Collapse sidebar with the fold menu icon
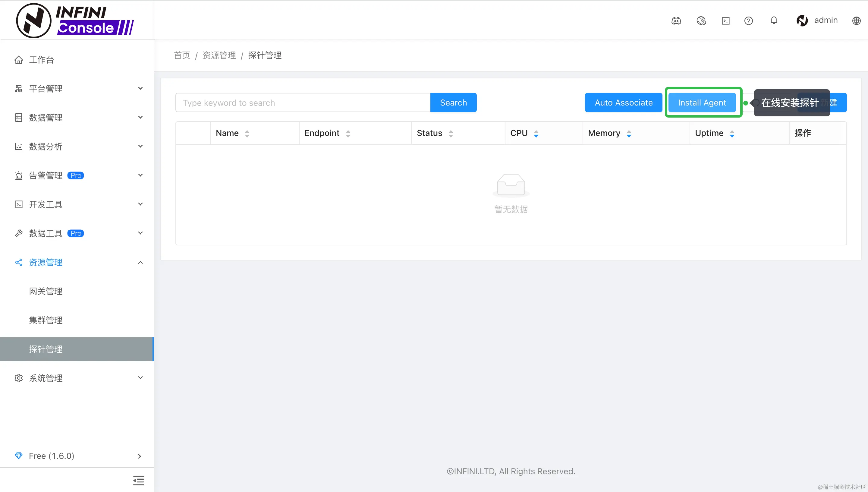Image resolution: width=868 pixels, height=492 pixels. click(x=138, y=480)
